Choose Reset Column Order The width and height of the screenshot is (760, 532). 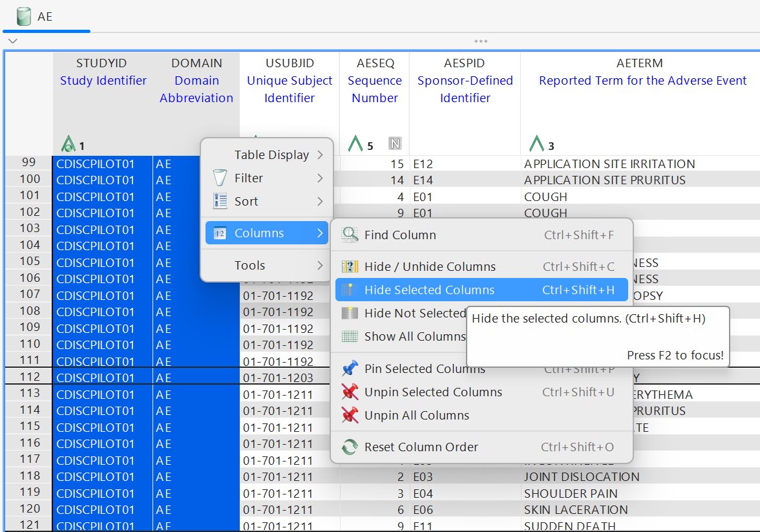pyautogui.click(x=482, y=447)
